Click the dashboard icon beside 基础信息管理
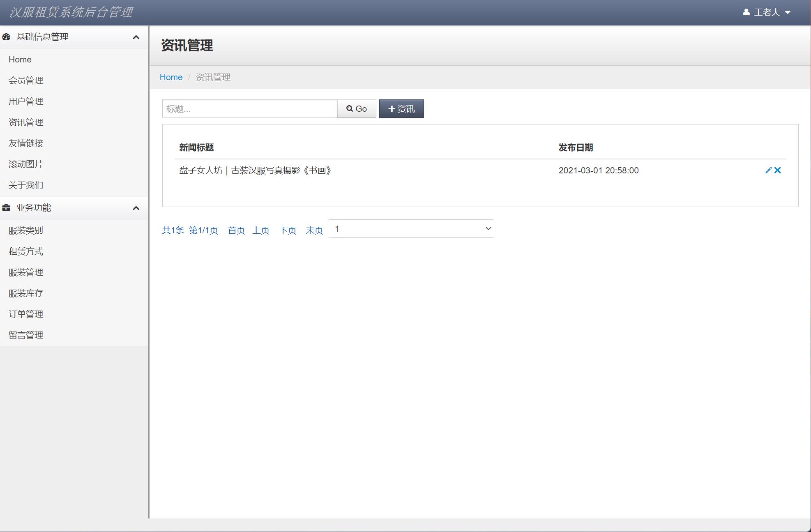811x532 pixels. tap(6, 37)
